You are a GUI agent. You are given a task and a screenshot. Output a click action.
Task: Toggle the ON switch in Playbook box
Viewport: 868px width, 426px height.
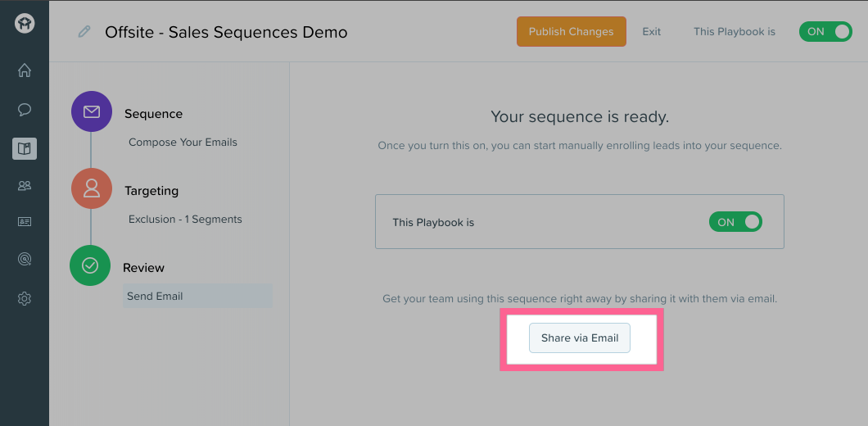735,222
